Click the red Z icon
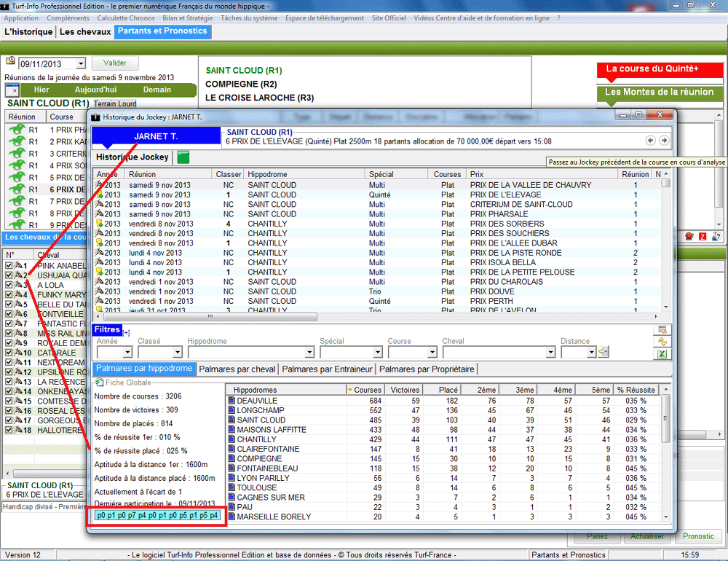 click(703, 237)
